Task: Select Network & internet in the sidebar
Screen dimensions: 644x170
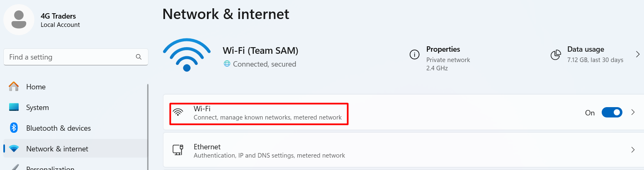Action: pyautogui.click(x=57, y=149)
